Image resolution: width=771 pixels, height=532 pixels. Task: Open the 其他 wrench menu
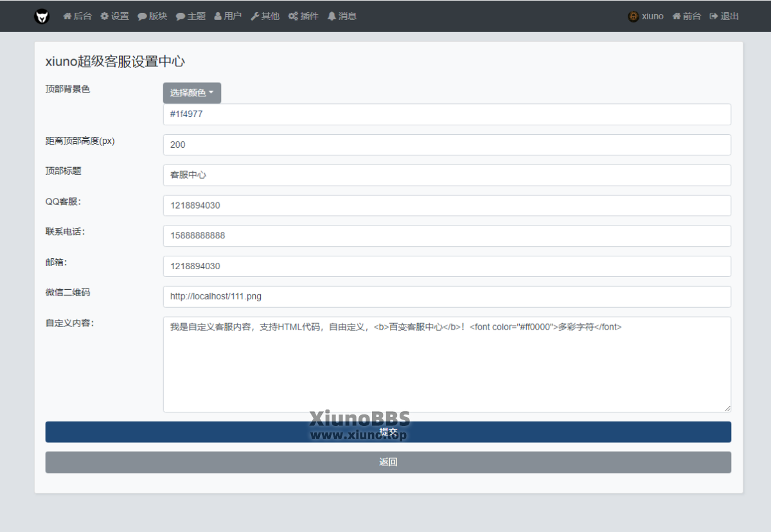[265, 16]
